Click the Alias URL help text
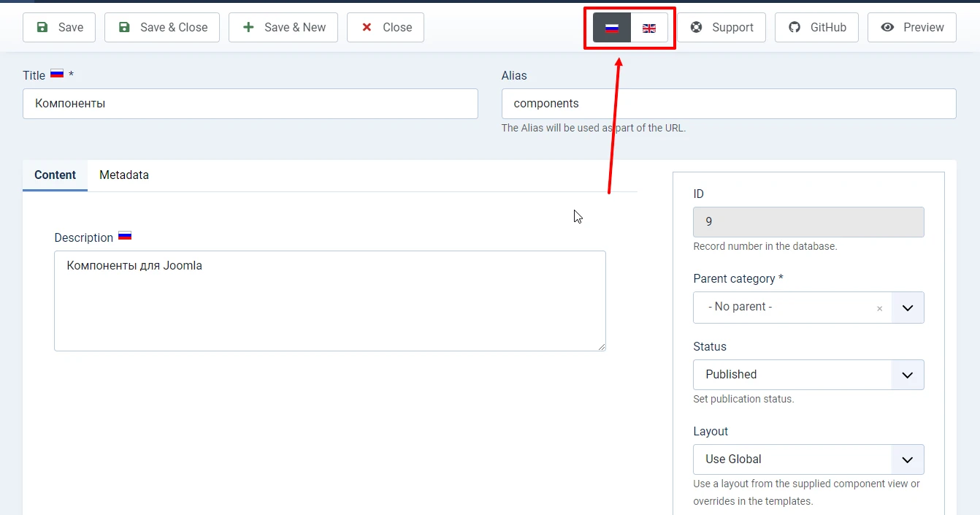The height and width of the screenshot is (515, 980). 594,128
